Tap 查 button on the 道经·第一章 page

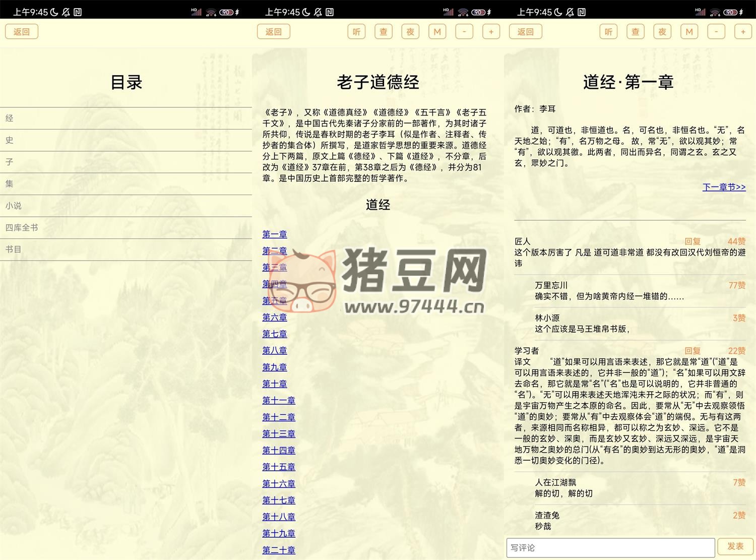click(635, 32)
